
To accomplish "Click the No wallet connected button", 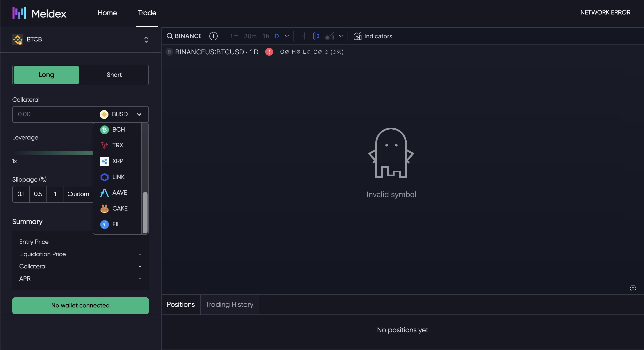I will (80, 305).
